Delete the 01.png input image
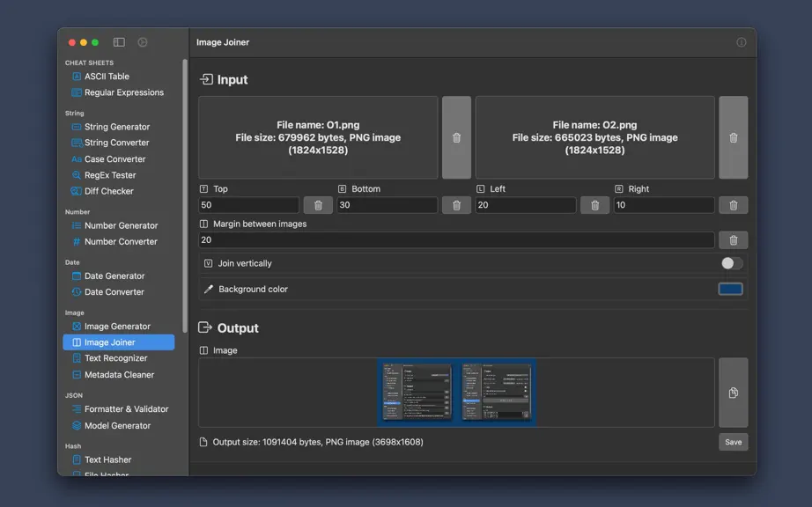This screenshot has width=812, height=507. [456, 137]
